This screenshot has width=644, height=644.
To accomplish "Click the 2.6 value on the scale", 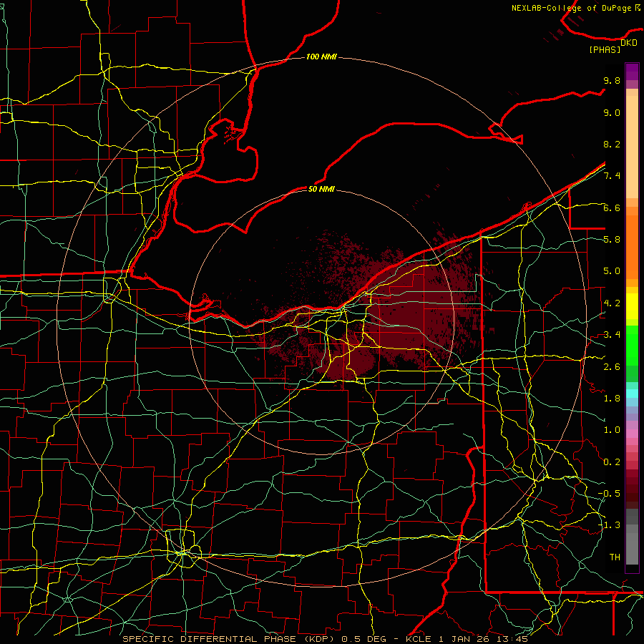I will pyautogui.click(x=612, y=367).
